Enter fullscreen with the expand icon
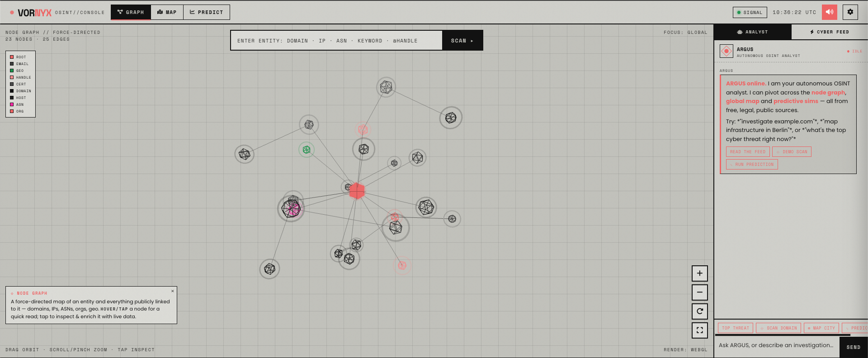The width and height of the screenshot is (868, 358). coord(700,330)
